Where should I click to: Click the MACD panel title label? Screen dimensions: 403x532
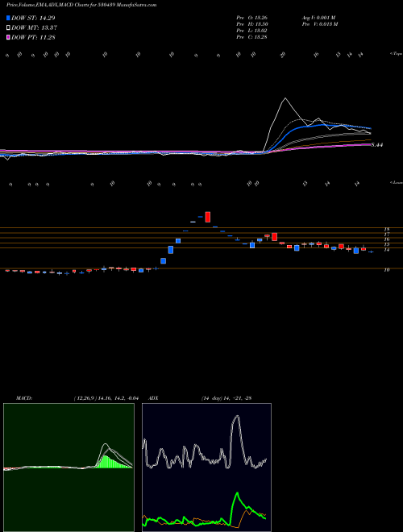pyautogui.click(x=23, y=398)
